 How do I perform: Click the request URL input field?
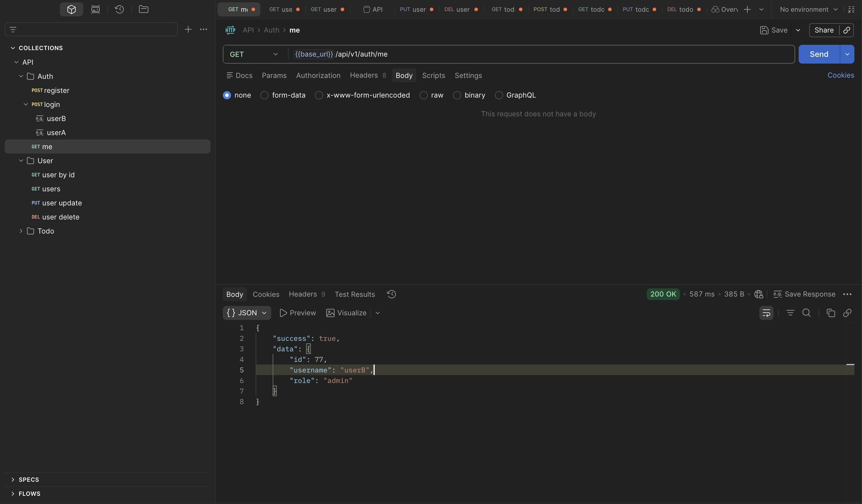tap(542, 55)
